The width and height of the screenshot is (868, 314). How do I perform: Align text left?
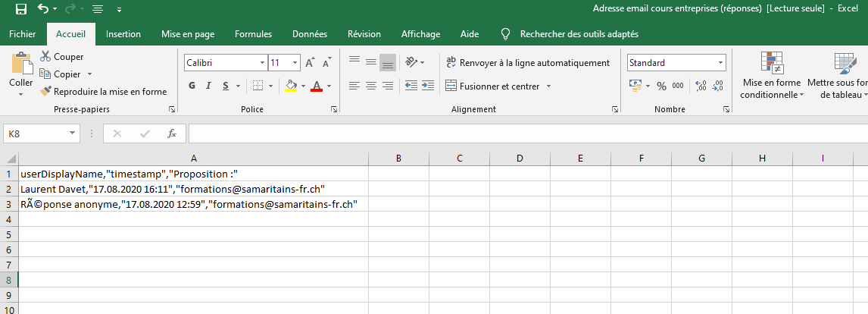(354, 86)
